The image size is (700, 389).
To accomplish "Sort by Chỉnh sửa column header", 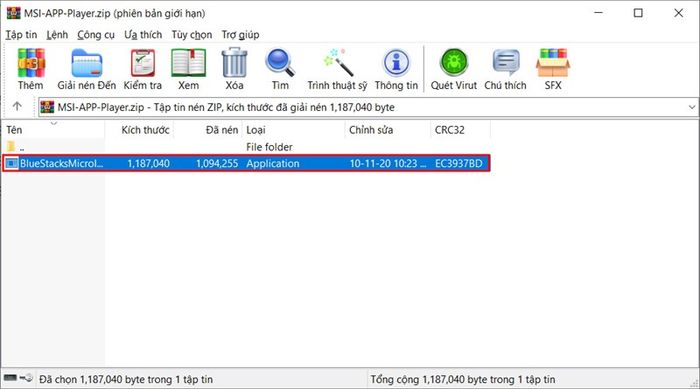I will coord(388,130).
